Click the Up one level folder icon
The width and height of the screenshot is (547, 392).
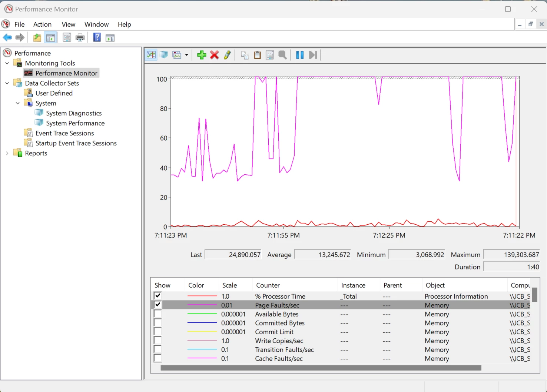pos(37,37)
